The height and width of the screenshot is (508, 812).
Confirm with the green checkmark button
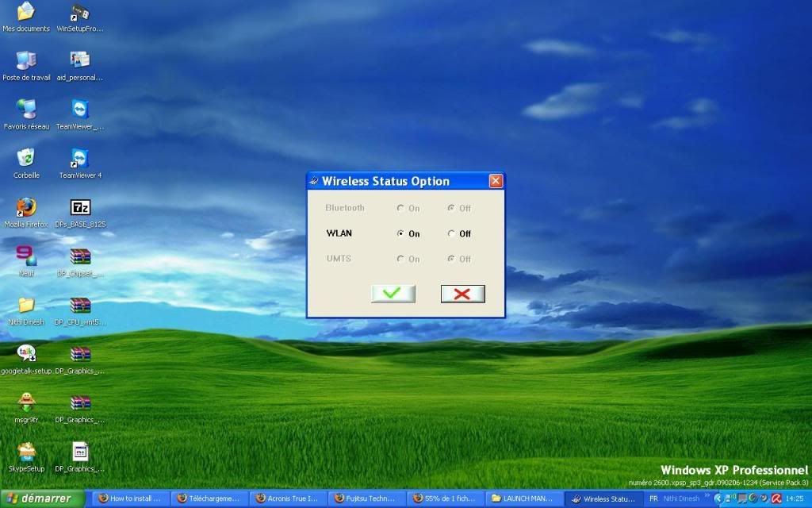(x=393, y=294)
